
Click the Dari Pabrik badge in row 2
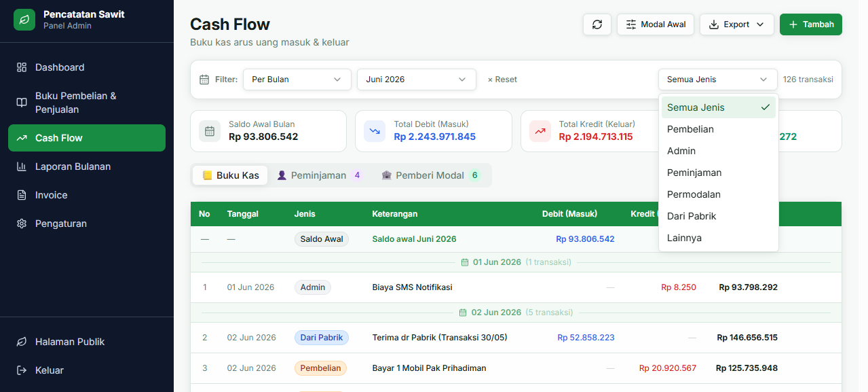pos(322,338)
